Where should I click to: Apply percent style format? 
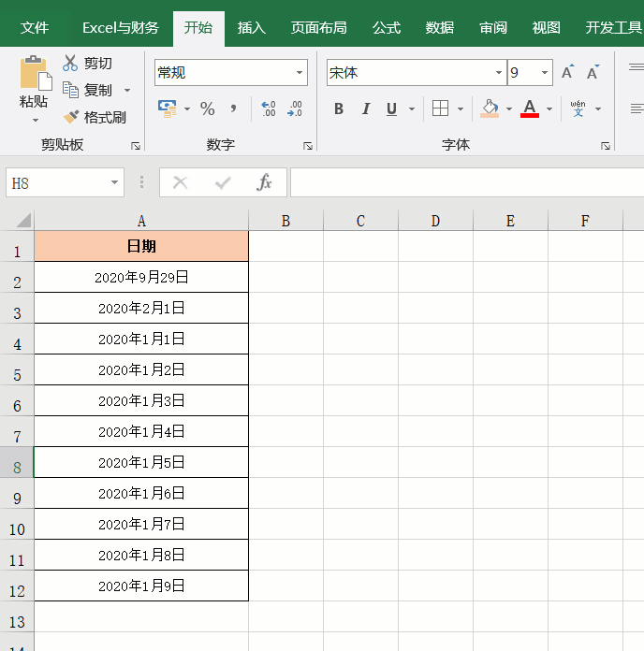click(x=207, y=108)
